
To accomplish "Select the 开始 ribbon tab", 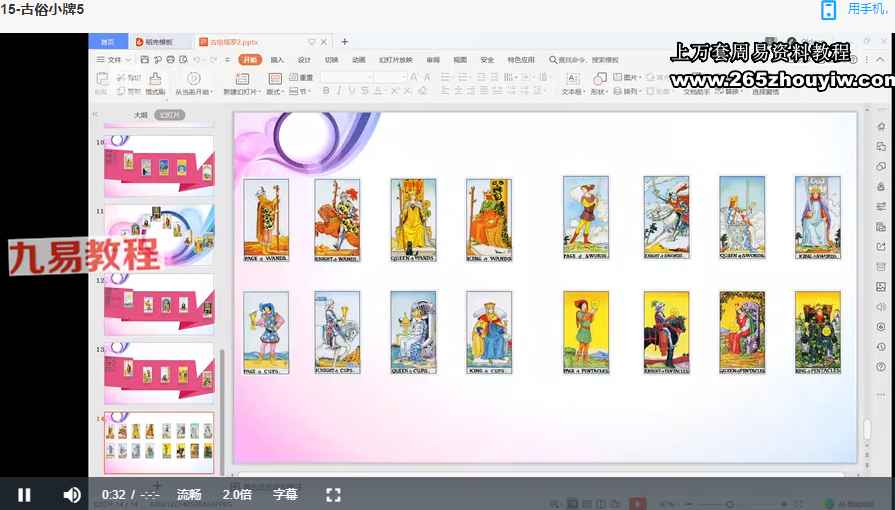I will coord(250,59).
